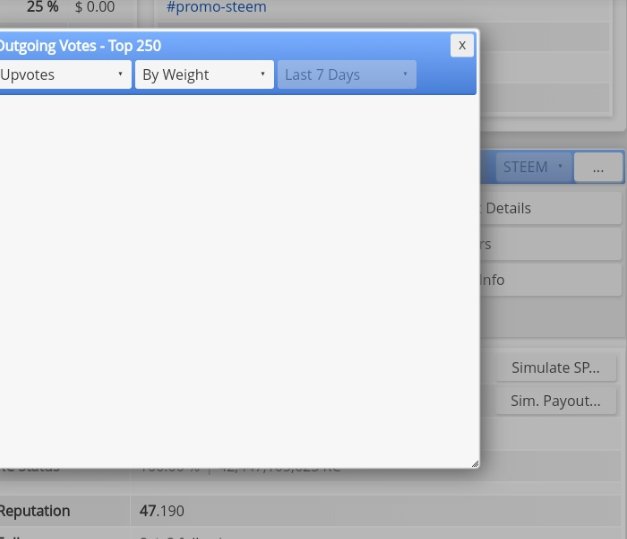This screenshot has width=627, height=539.
Task: Click the Reputation value 47.190
Action: pyautogui.click(x=162, y=511)
